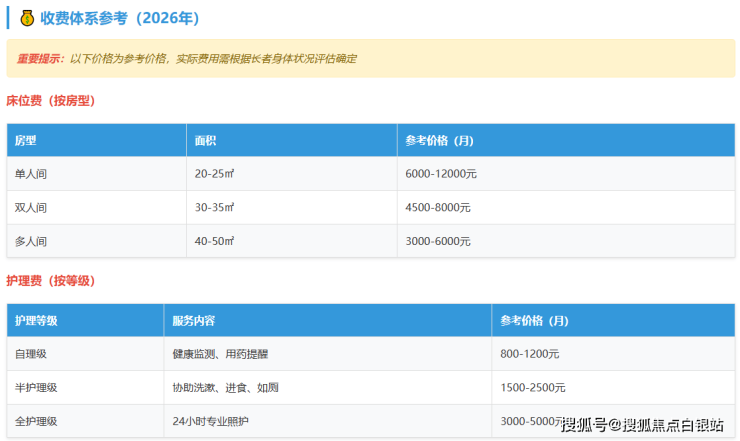
Task: Click the 1500-2500元 price cell
Action: 533,388
